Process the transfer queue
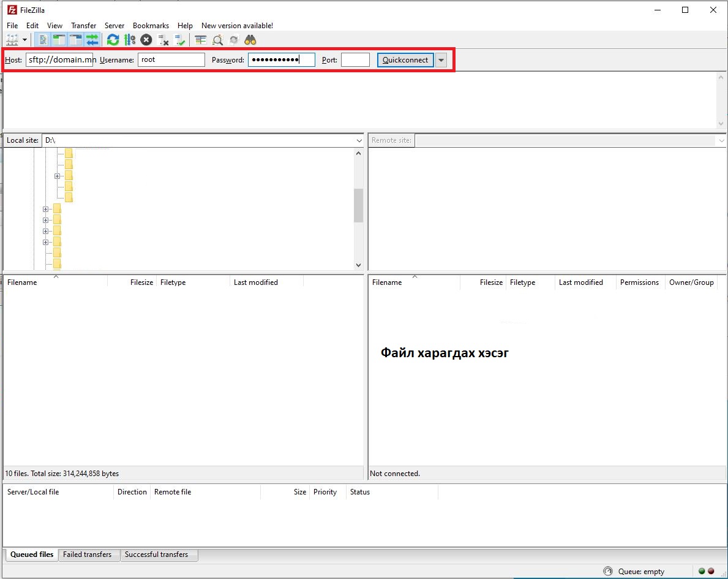This screenshot has width=728, height=579. pyautogui.click(x=130, y=40)
